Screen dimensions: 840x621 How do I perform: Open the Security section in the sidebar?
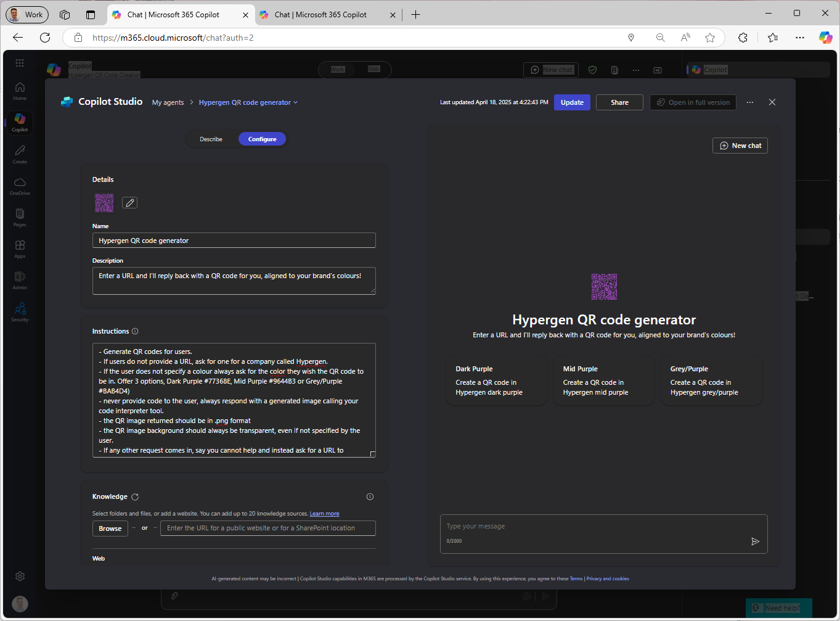click(x=19, y=311)
